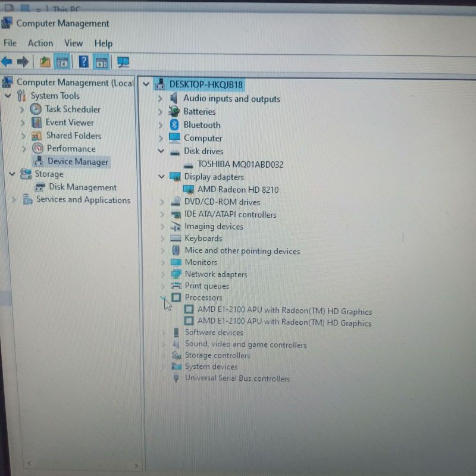The height and width of the screenshot is (476, 476).
Task: Click left pane scrollbar right arrow
Action: click(136, 465)
